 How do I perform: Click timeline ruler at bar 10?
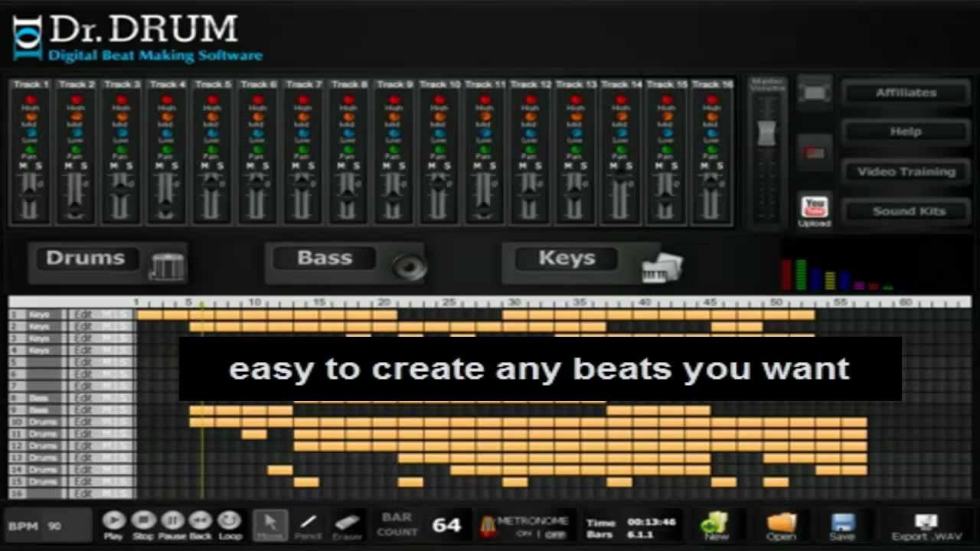[x=254, y=303]
